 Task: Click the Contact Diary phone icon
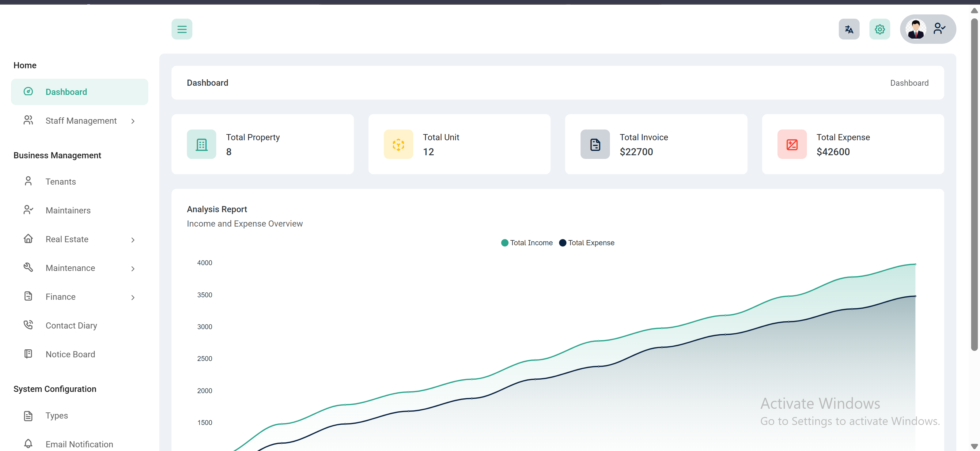tap(28, 325)
